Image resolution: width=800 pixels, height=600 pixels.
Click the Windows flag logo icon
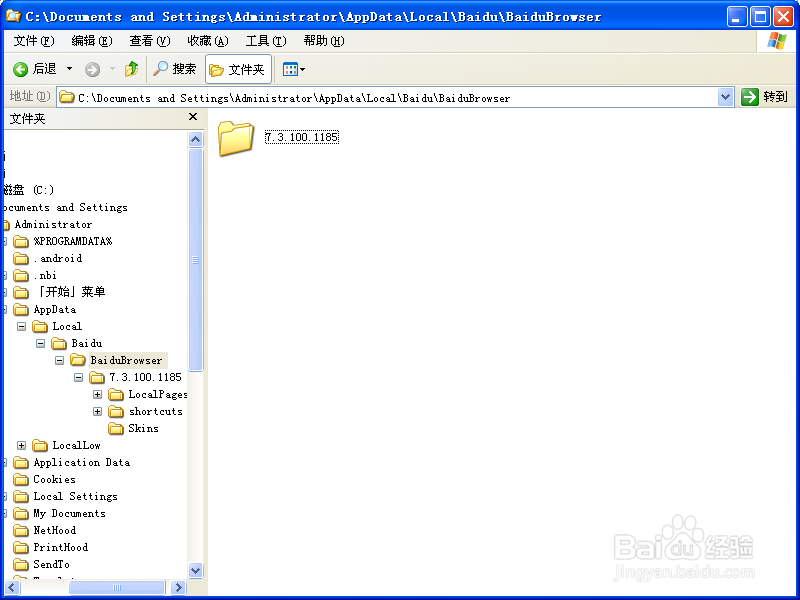coord(776,41)
